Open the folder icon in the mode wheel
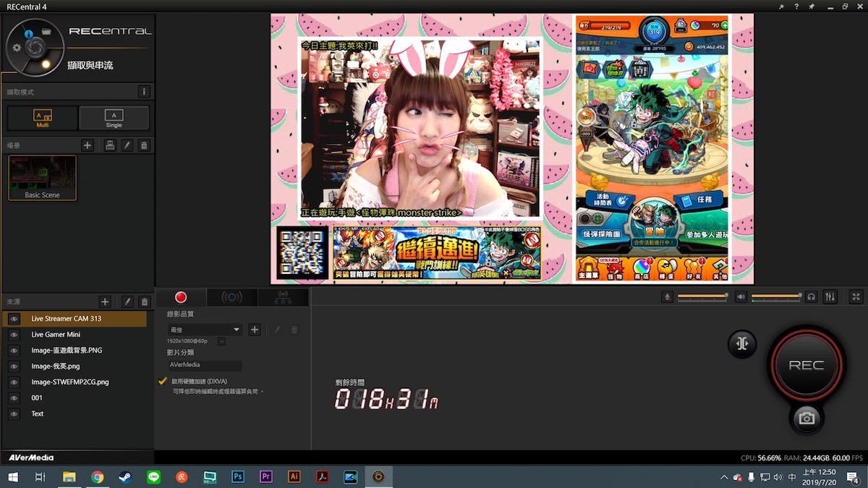868x488 pixels. (46, 32)
